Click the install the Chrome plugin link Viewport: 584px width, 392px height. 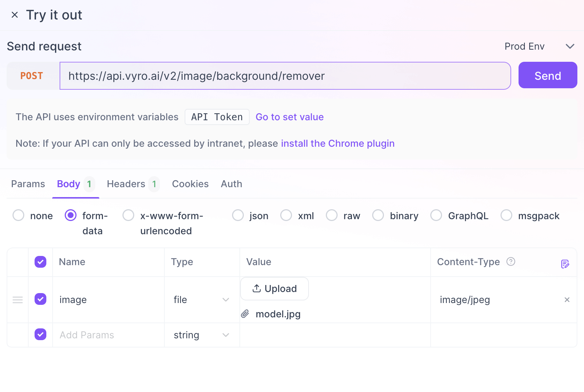pyautogui.click(x=338, y=143)
